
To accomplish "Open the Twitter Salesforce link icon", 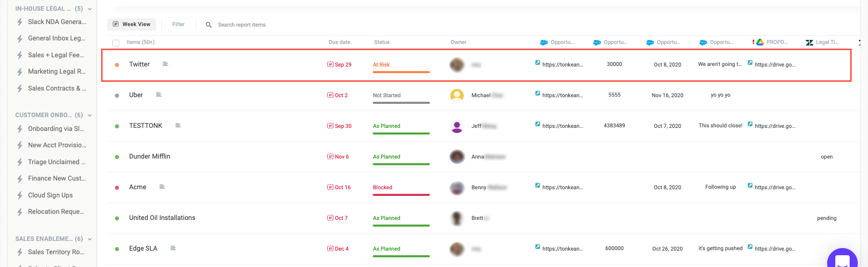I will point(538,63).
